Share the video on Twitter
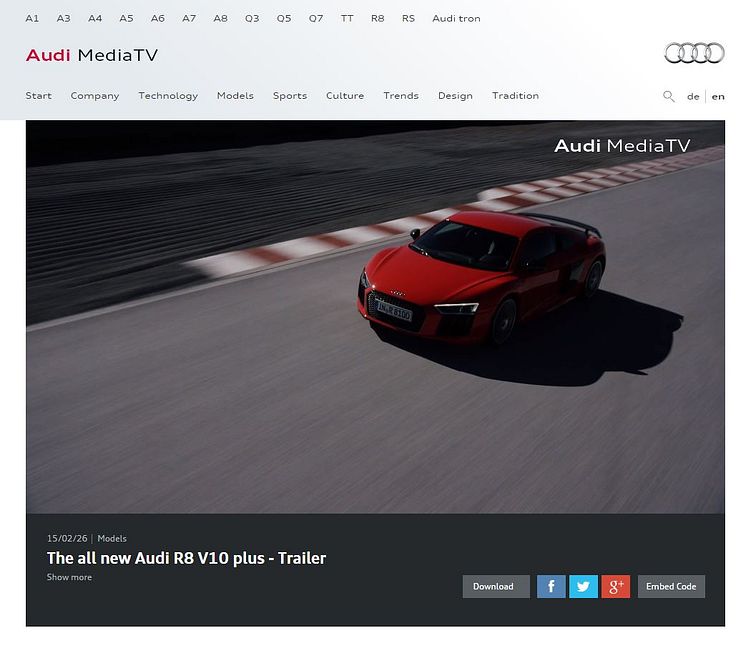The height and width of the screenshot is (646, 746). tap(583, 586)
